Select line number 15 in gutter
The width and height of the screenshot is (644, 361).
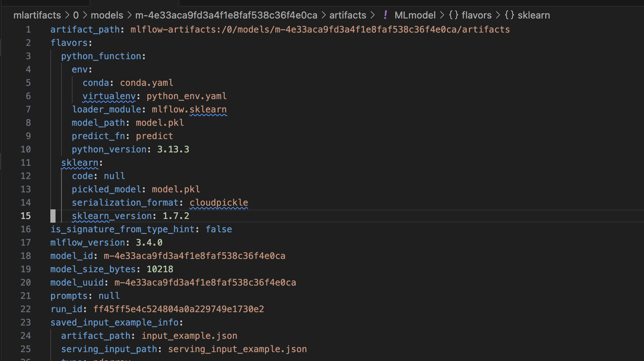26,216
